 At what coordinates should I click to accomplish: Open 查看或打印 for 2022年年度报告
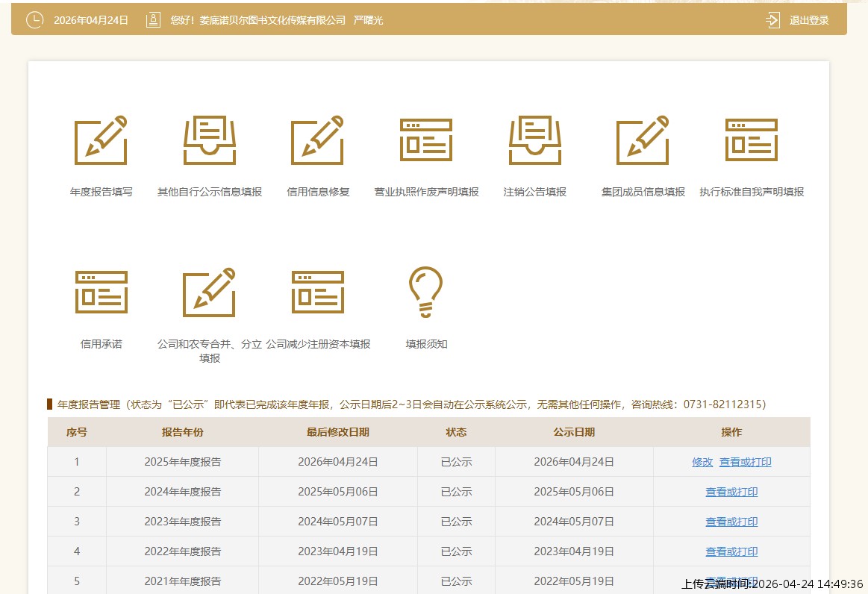pyautogui.click(x=731, y=552)
